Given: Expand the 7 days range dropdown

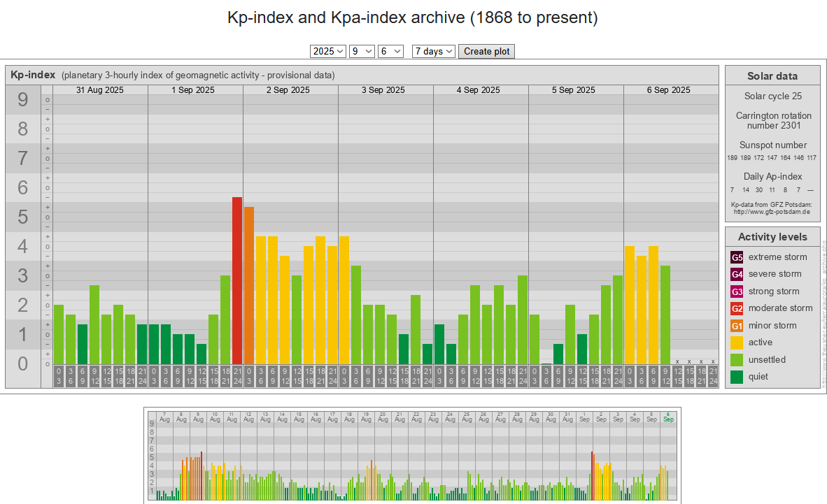Looking at the screenshot, I should [433, 51].
